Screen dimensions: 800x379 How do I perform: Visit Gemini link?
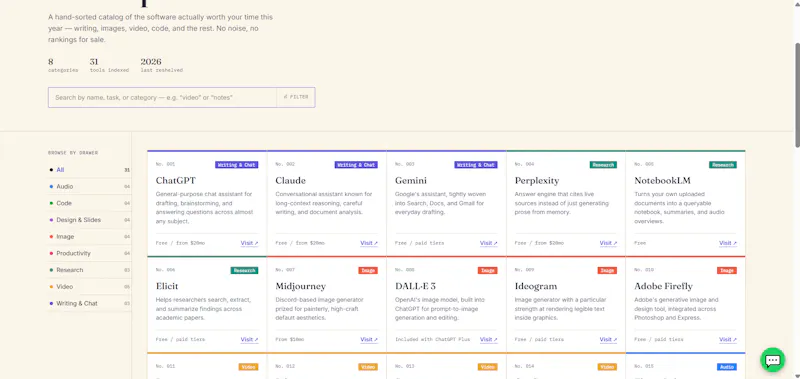pos(489,243)
